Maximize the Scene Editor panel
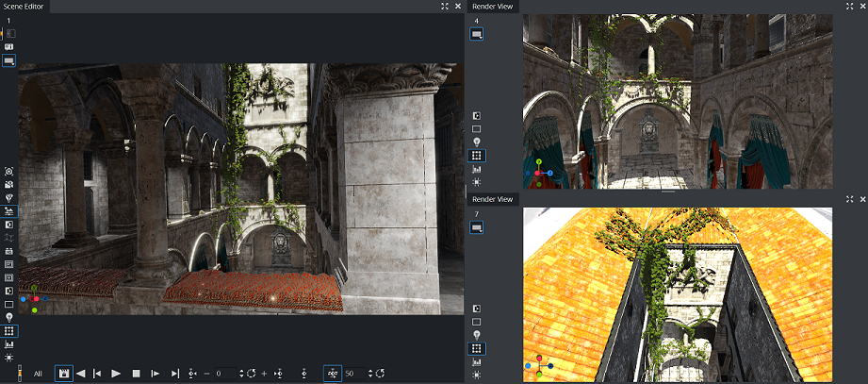Viewport: 868px width, 384px height. 445,6
